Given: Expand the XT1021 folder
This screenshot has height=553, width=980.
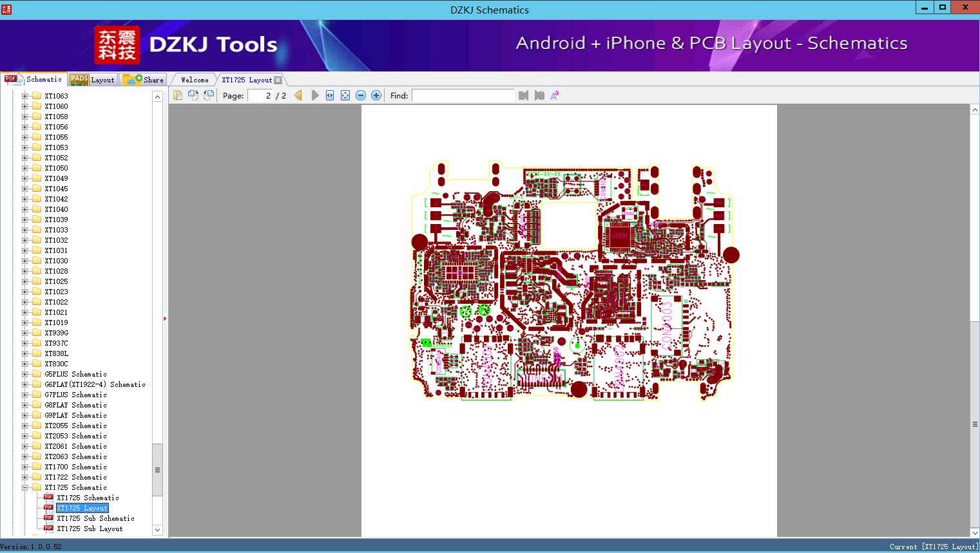Looking at the screenshot, I should [x=25, y=312].
